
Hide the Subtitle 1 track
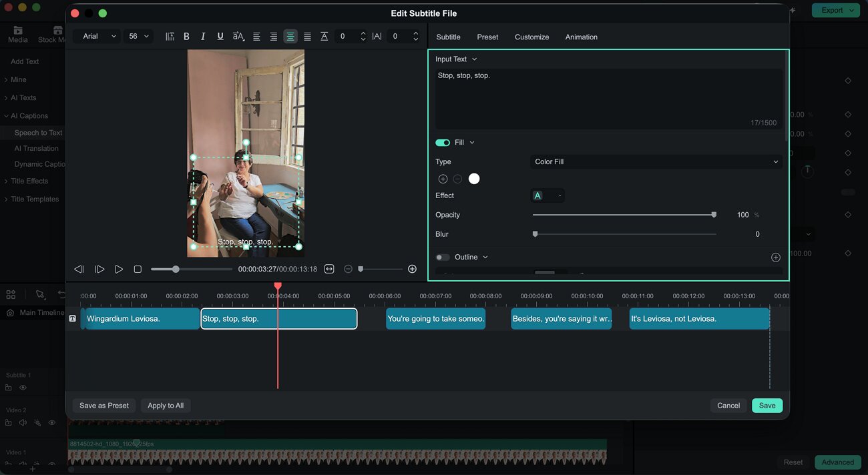coord(23,388)
